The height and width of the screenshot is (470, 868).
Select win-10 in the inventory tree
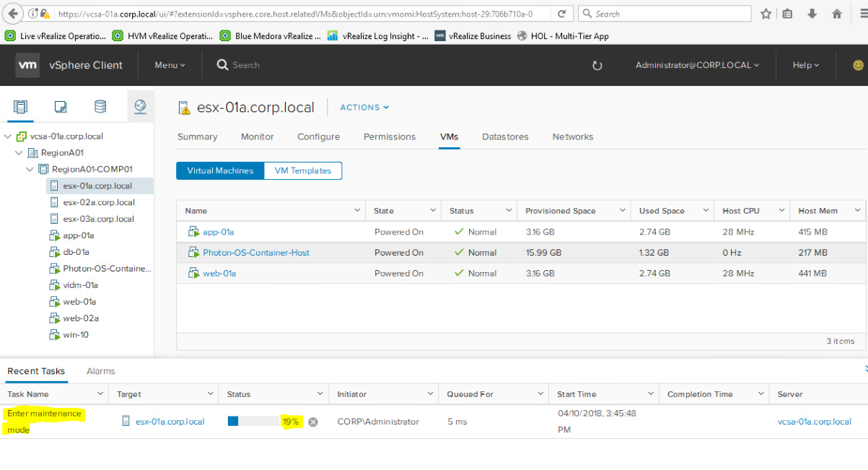(x=76, y=335)
